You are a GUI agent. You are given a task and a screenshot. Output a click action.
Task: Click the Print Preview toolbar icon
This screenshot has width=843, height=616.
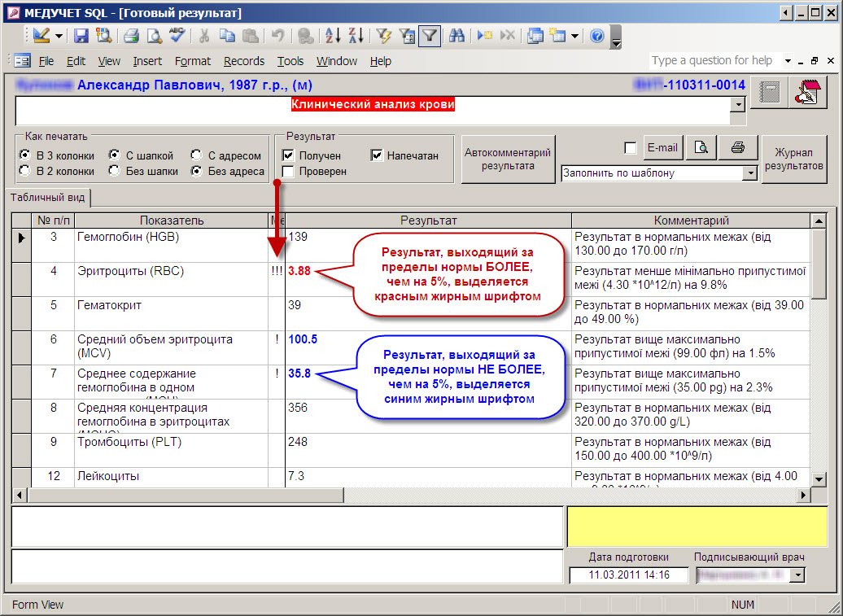click(x=155, y=36)
